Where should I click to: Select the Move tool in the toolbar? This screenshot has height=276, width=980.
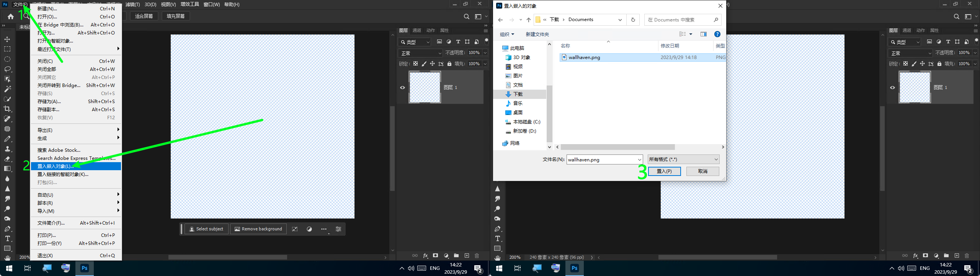click(7, 39)
